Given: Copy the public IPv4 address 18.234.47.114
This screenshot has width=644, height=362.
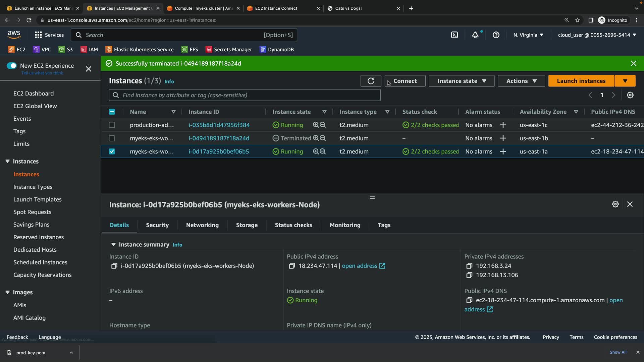Looking at the screenshot, I should (x=291, y=266).
